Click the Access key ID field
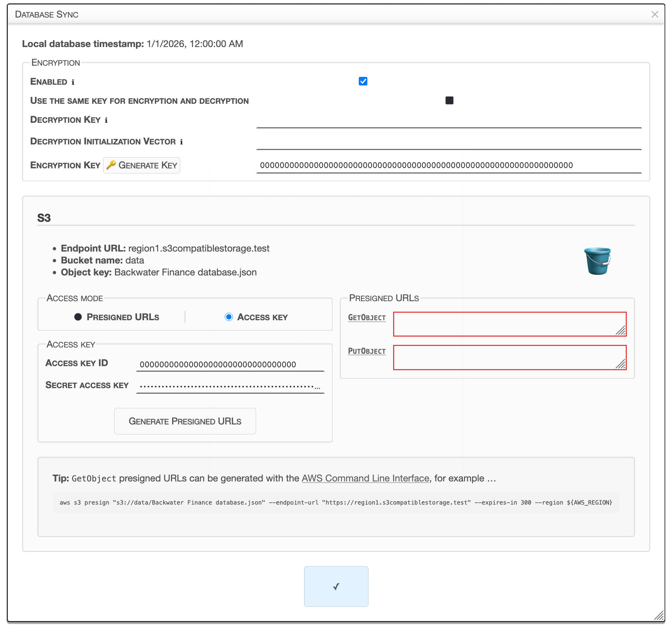The height and width of the screenshot is (627, 672). 230,364
